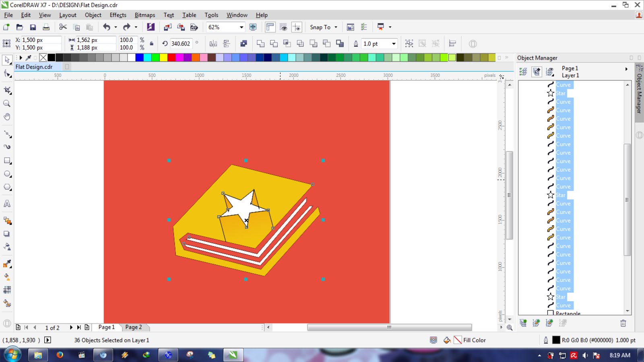
Task: Click the Delete button in Object Manager
Action: click(623, 323)
